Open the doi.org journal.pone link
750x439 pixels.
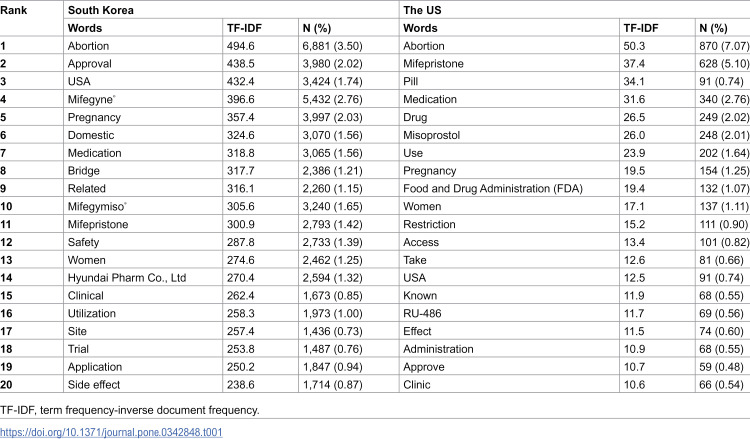point(111,432)
